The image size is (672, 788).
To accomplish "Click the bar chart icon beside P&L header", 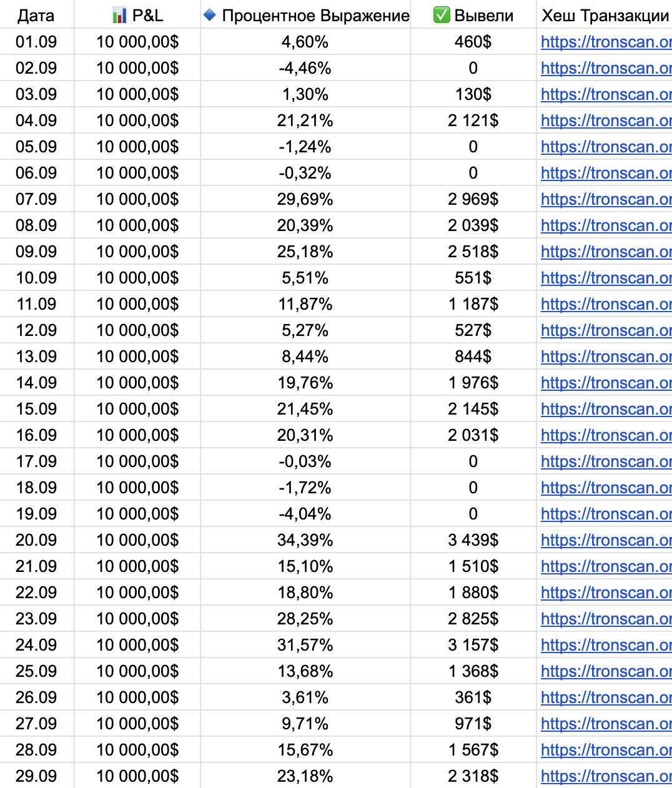I will pyautogui.click(x=119, y=16).
